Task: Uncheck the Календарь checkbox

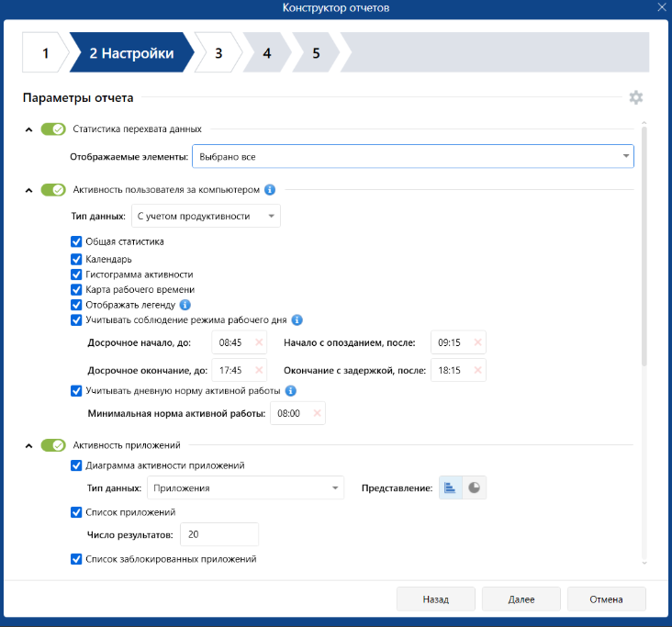Action: point(77,259)
